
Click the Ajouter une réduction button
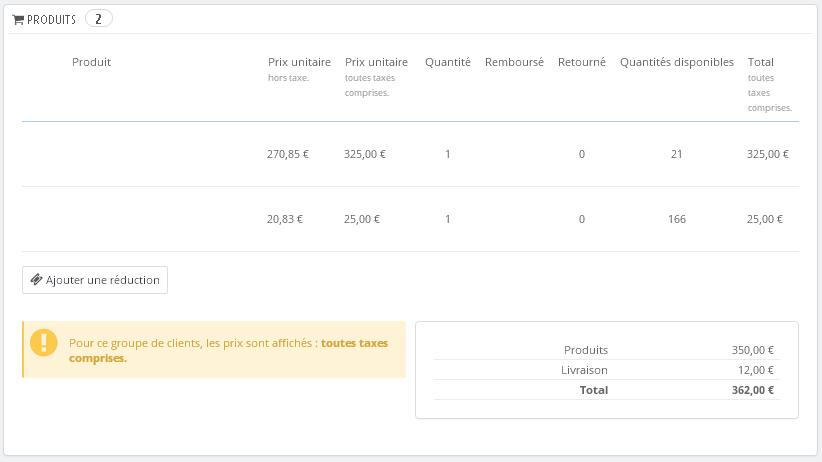(95, 280)
